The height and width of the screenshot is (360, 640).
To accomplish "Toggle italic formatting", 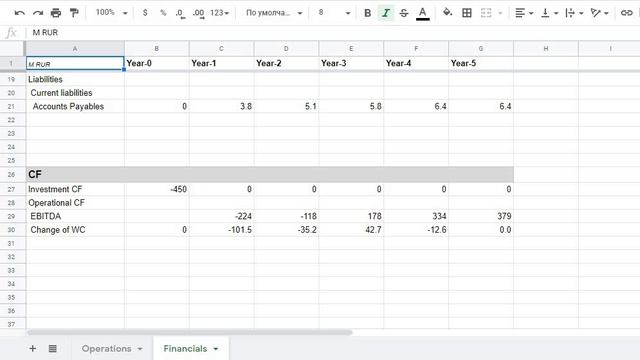I will click(386, 13).
